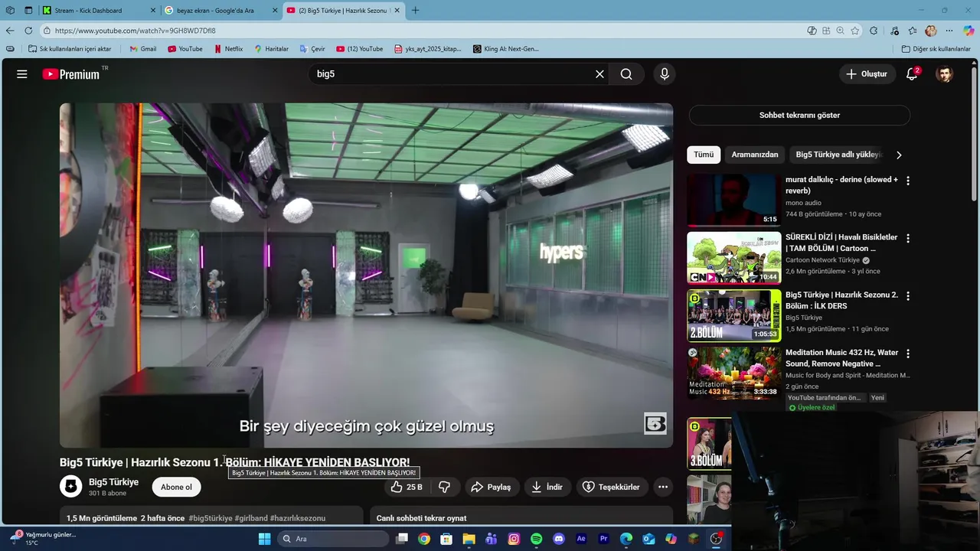Click the taskbar Ara search box
Image resolution: width=980 pixels, height=551 pixels.
333,539
